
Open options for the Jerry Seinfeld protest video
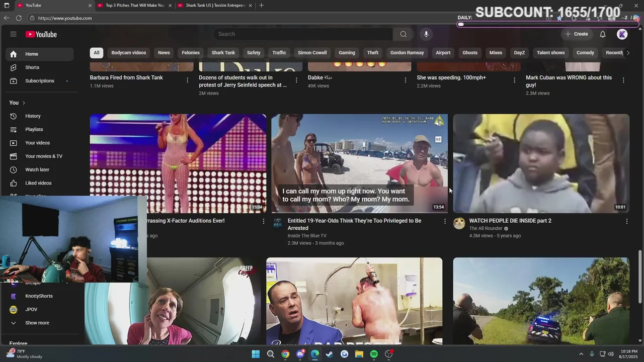tap(296, 80)
